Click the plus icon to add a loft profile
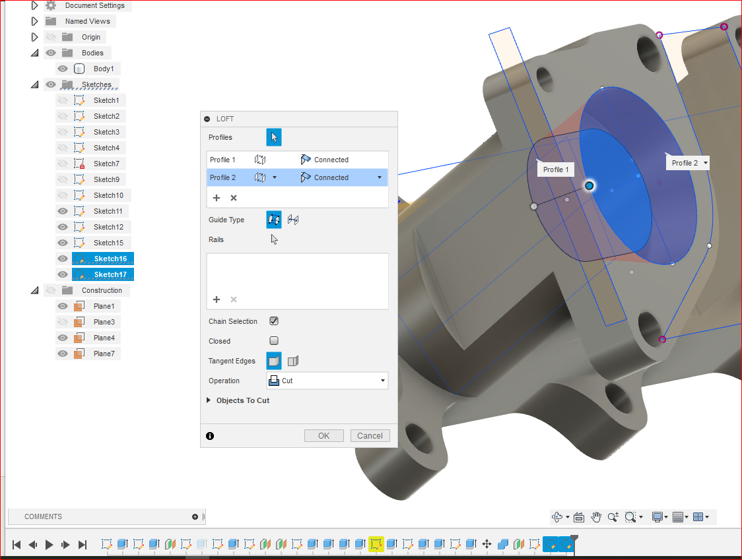Viewport: 742px width, 560px height. pyautogui.click(x=217, y=198)
